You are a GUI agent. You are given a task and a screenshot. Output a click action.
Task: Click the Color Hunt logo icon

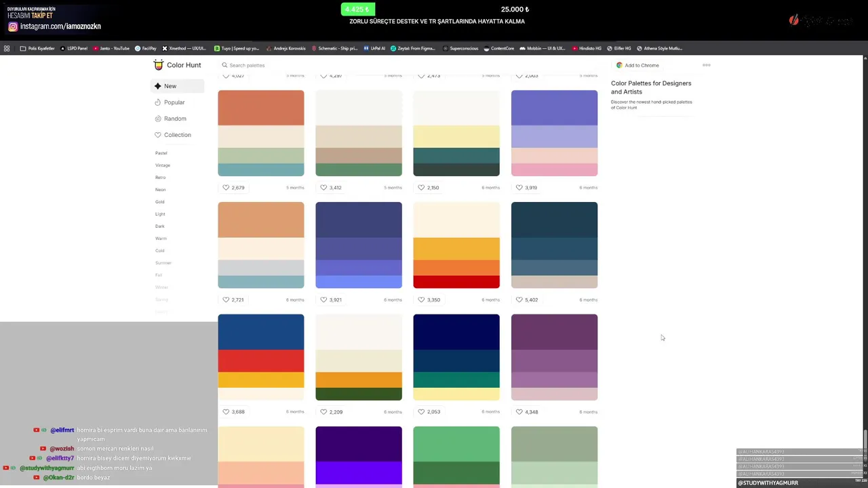pos(159,65)
